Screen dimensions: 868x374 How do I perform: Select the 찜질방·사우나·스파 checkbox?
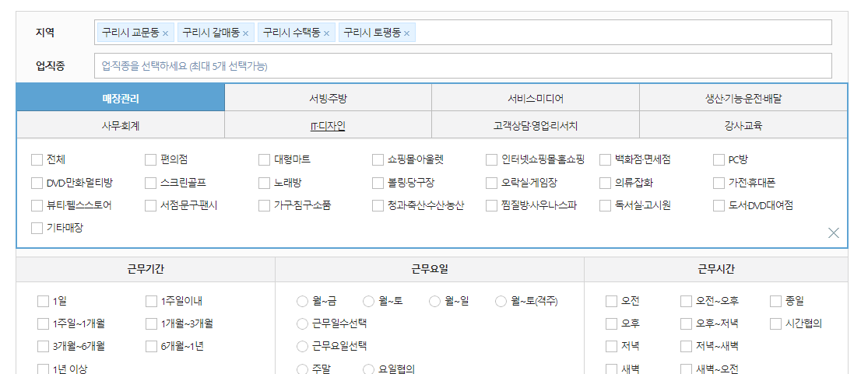(x=491, y=206)
